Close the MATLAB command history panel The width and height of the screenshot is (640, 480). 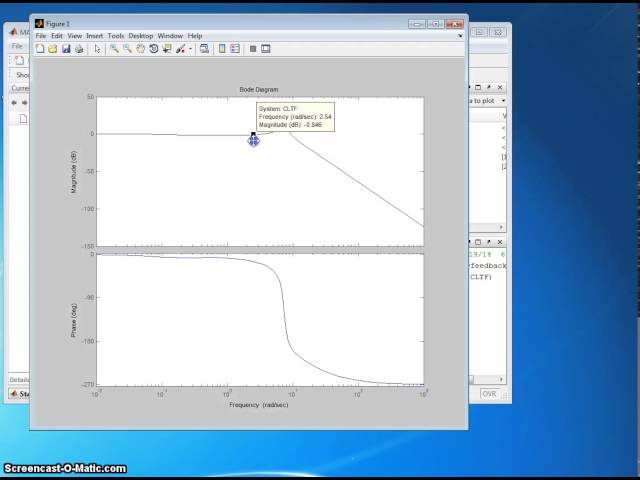pos(500,242)
